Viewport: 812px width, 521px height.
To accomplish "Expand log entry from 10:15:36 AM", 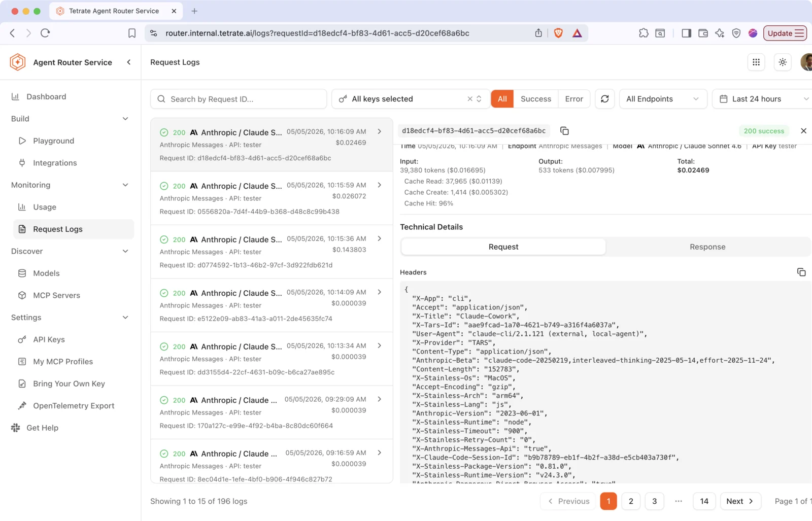I will [379, 238].
